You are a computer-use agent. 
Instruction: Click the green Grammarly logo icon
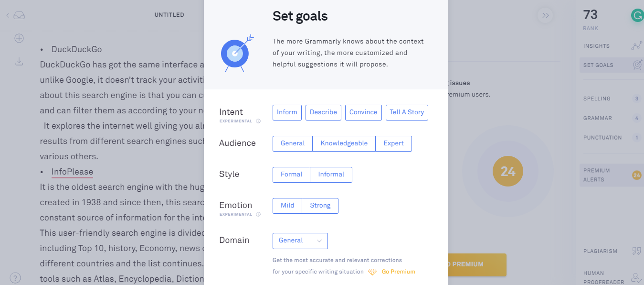637,16
